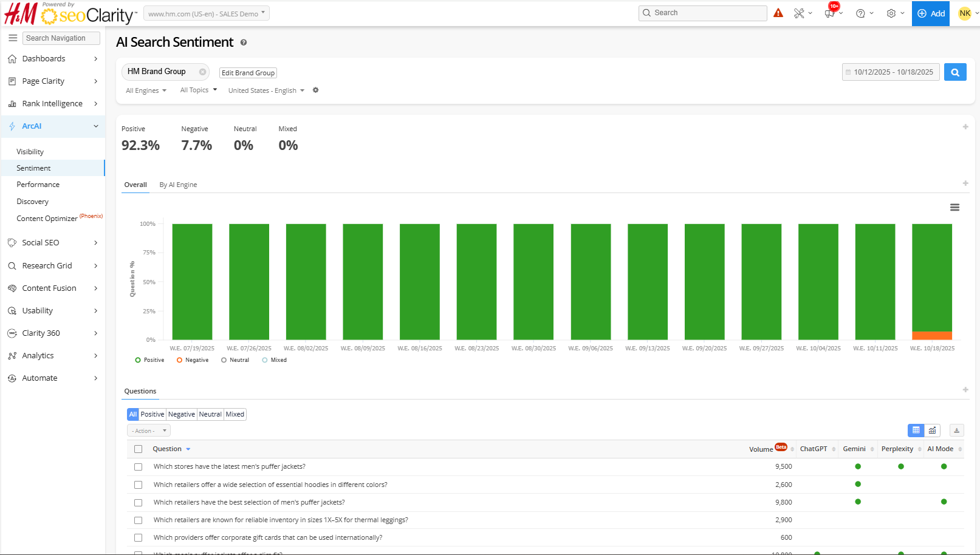The image size is (980, 555).
Task: Collapse sidebar using hamburger menu icon
Action: (13, 38)
